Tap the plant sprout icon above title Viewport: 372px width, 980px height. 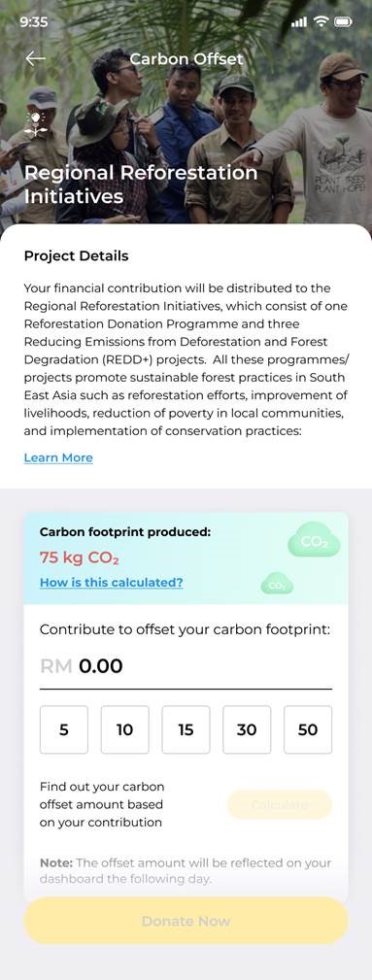36,125
